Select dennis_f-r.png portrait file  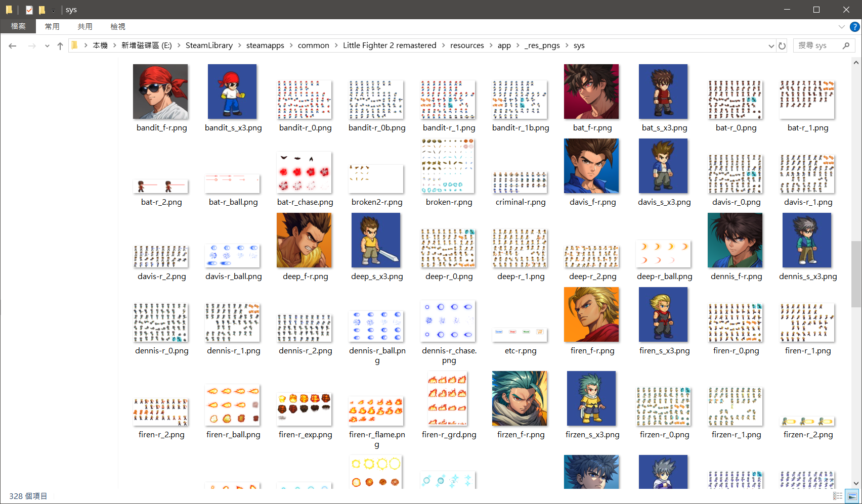735,240
